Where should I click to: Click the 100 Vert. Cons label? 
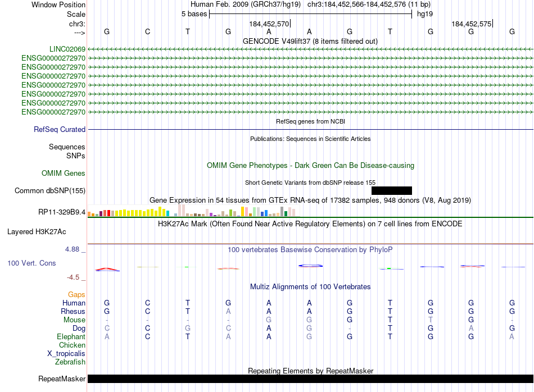(31, 263)
